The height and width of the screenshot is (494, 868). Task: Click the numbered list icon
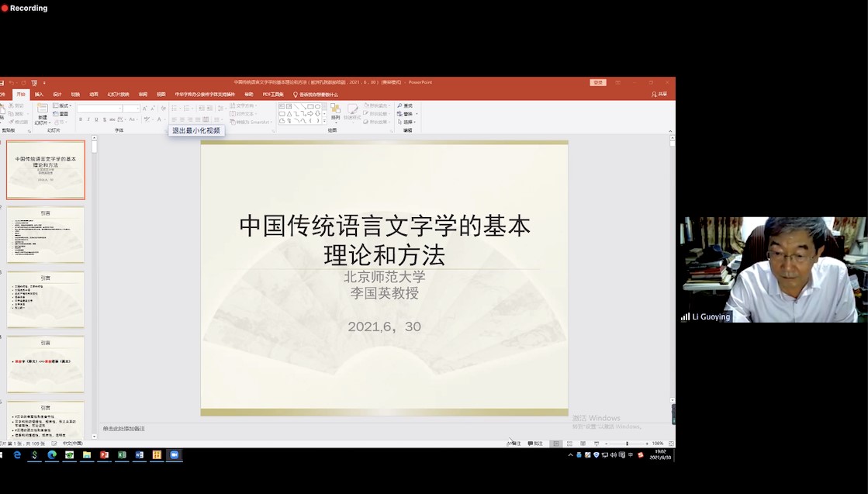pos(188,109)
